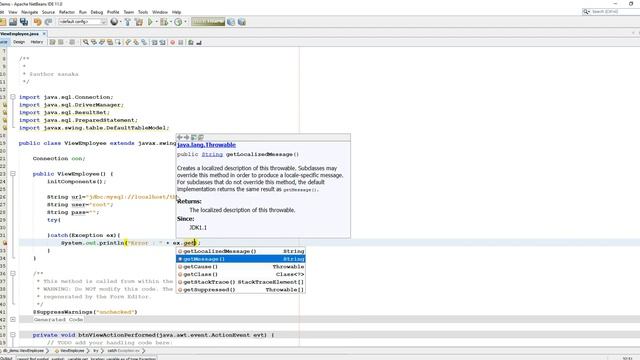The image size is (640, 360).
Task: Select the ViewEmployee.java editor tab
Action: pos(20,34)
